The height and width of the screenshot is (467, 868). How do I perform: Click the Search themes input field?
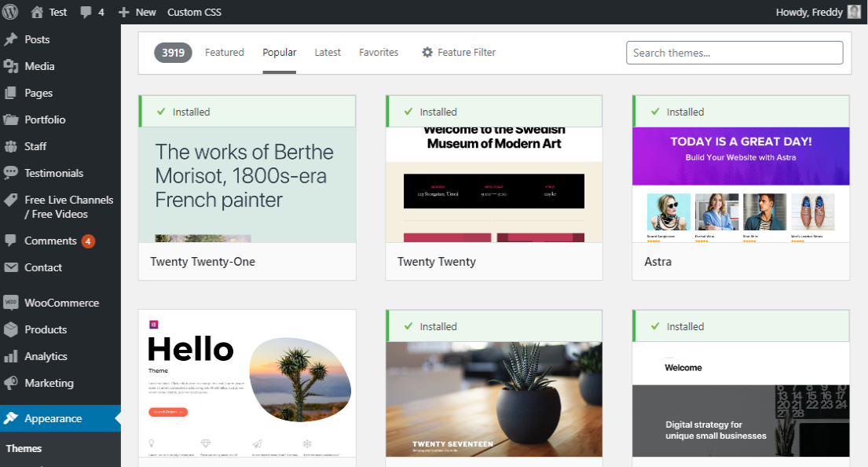(734, 53)
